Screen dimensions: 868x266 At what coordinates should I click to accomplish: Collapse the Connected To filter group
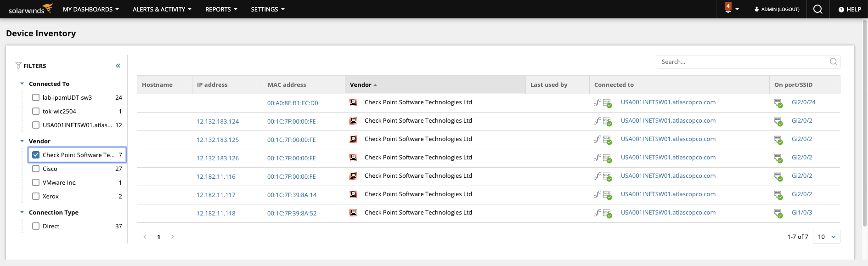click(x=22, y=84)
